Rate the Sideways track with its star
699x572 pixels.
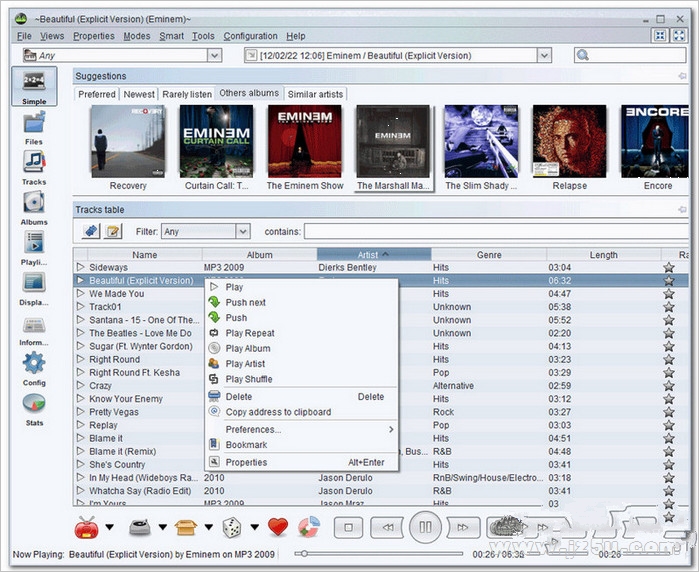[x=669, y=267]
